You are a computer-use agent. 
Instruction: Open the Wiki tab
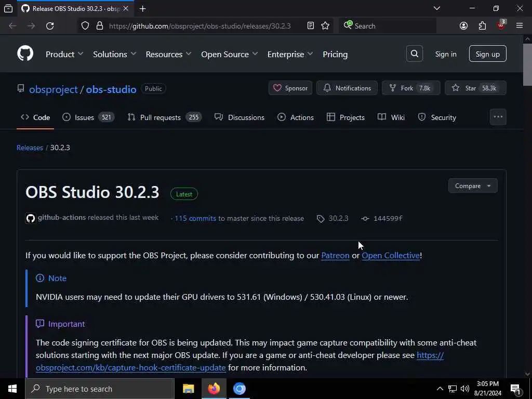pyautogui.click(x=391, y=117)
